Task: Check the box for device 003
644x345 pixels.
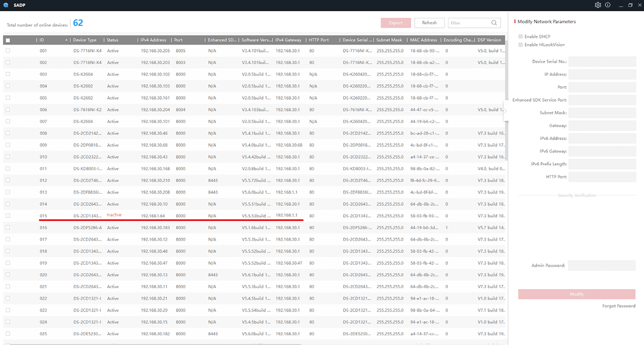Action: [x=8, y=74]
